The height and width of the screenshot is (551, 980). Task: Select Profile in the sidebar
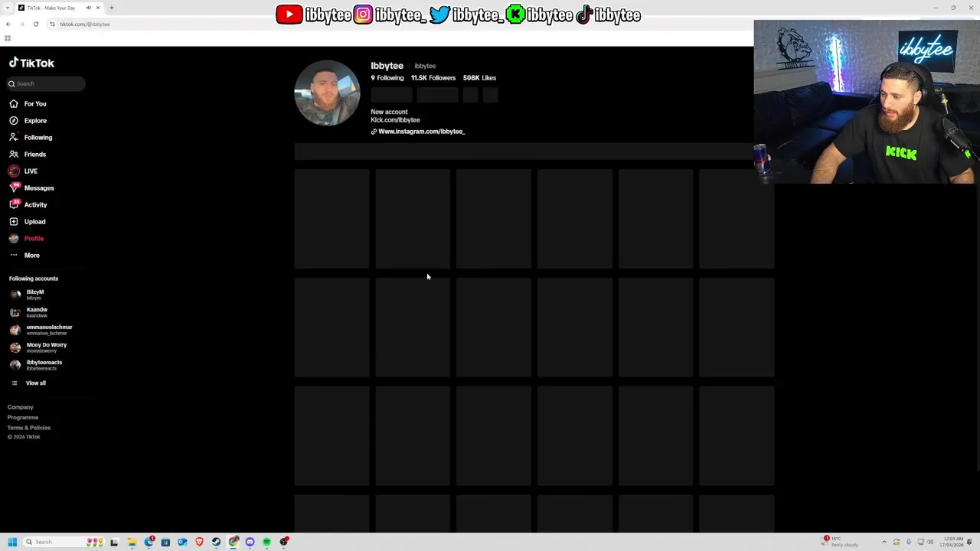(x=27, y=239)
